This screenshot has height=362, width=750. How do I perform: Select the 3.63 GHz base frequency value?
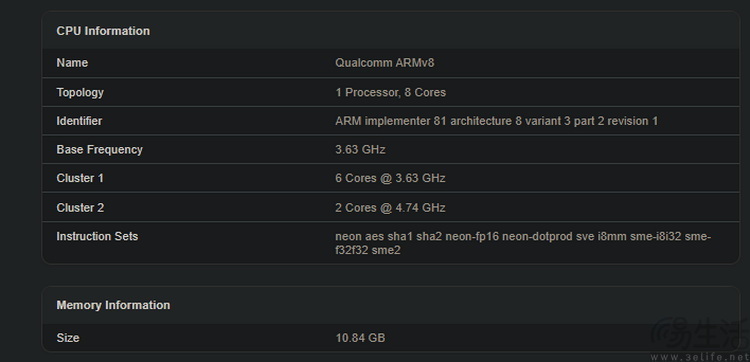click(x=360, y=150)
